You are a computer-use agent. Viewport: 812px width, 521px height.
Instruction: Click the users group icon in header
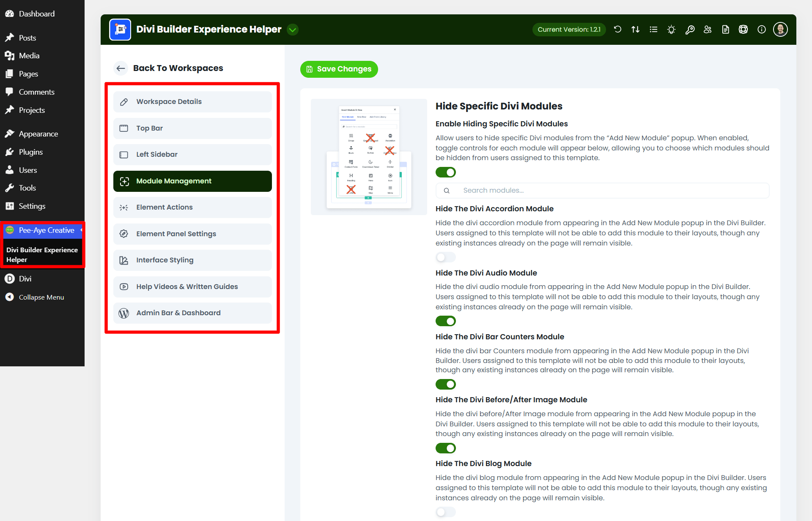coord(708,30)
